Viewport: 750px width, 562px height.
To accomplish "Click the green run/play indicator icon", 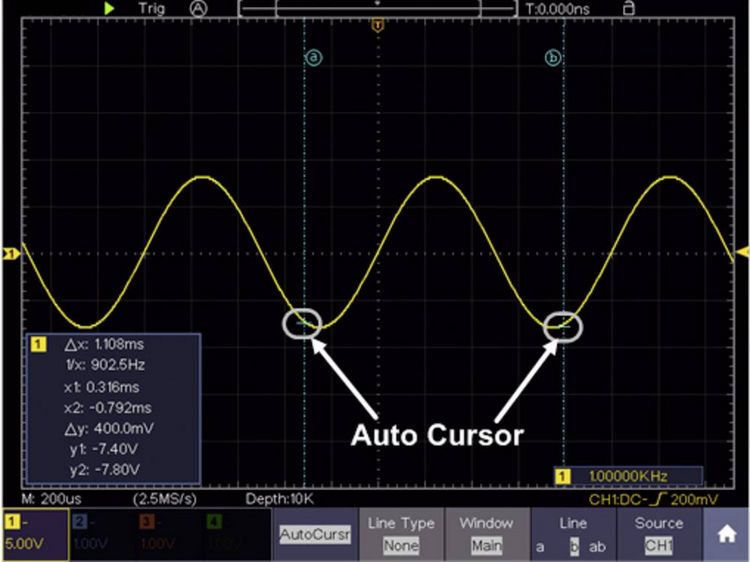I will (109, 9).
